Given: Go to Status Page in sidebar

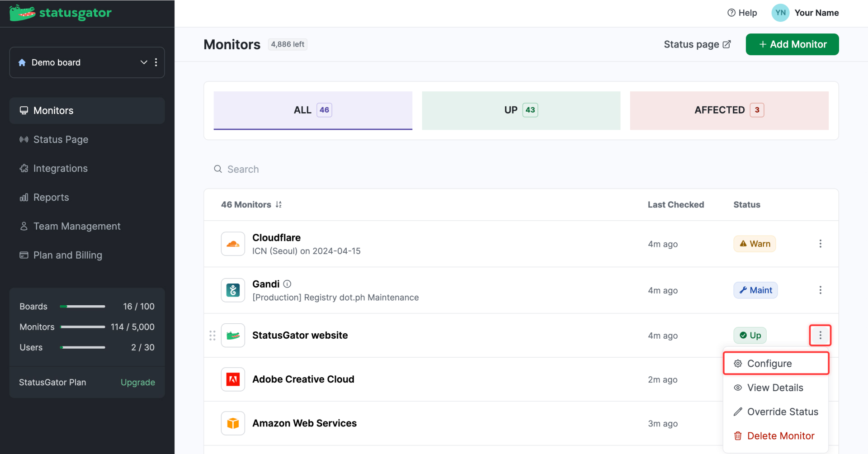Looking at the screenshot, I should point(87,140).
